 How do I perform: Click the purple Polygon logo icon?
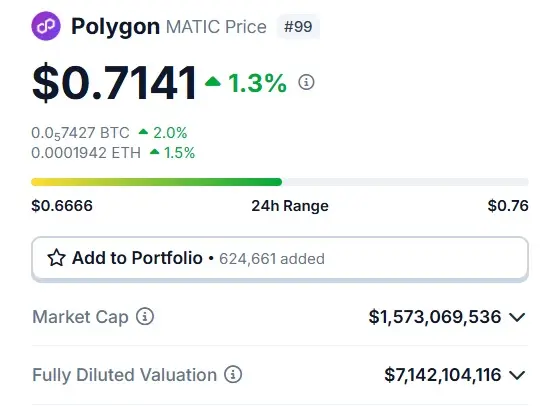[46, 26]
